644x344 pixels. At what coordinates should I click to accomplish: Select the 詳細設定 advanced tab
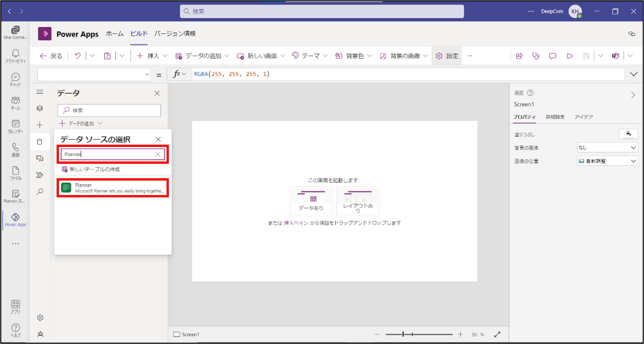(555, 117)
